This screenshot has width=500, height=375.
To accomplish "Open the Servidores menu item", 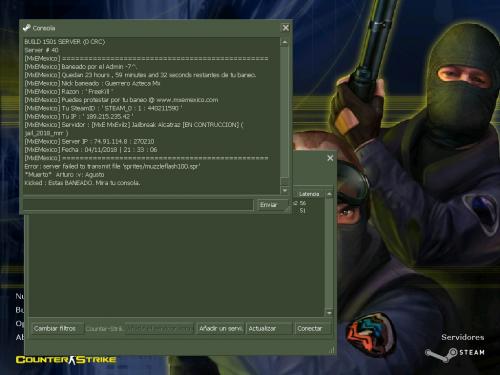I will tap(462, 337).
